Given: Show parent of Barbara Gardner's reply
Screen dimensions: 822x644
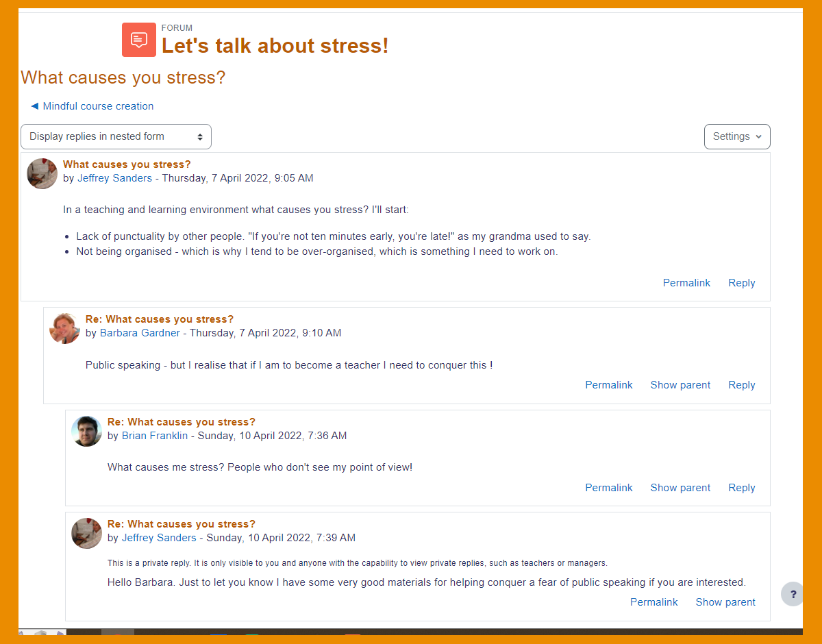Looking at the screenshot, I should tap(680, 385).
